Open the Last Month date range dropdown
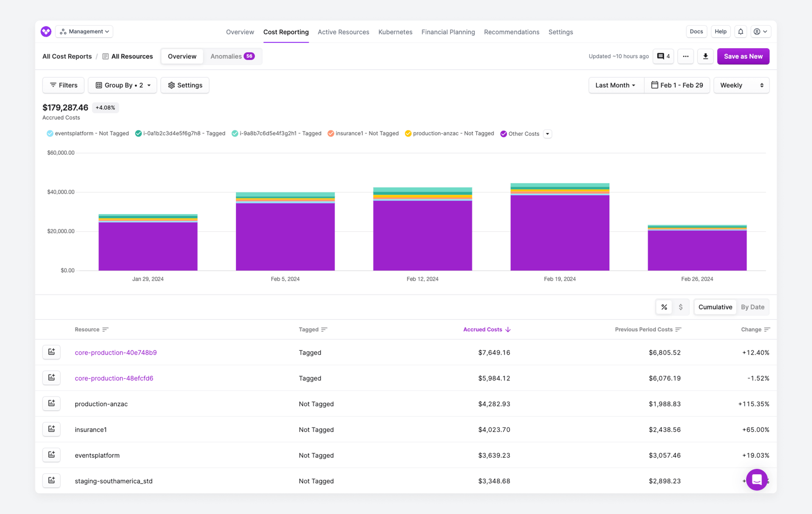 pyautogui.click(x=615, y=85)
